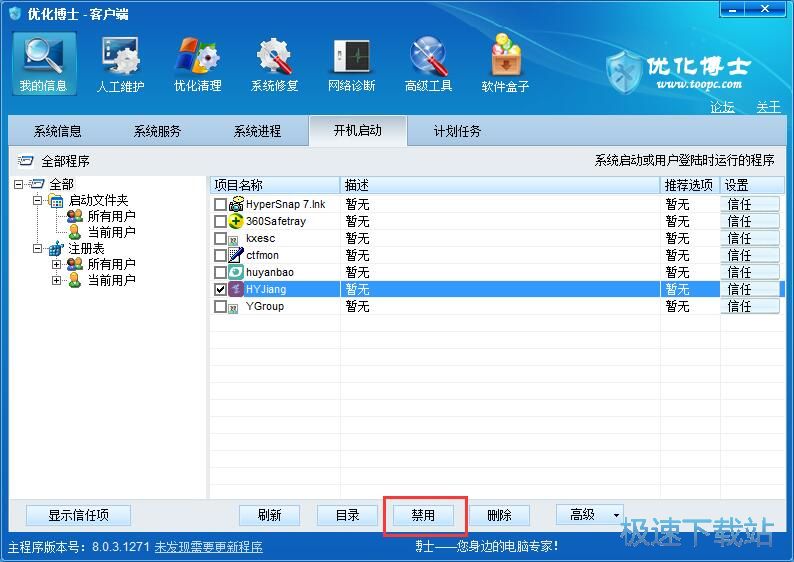The height and width of the screenshot is (562, 794).
Task: Sort by 推荐选项 column header
Action: coord(690,185)
